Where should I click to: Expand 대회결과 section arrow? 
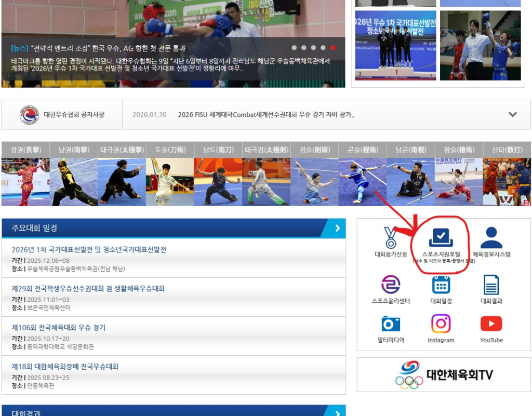[337, 413]
